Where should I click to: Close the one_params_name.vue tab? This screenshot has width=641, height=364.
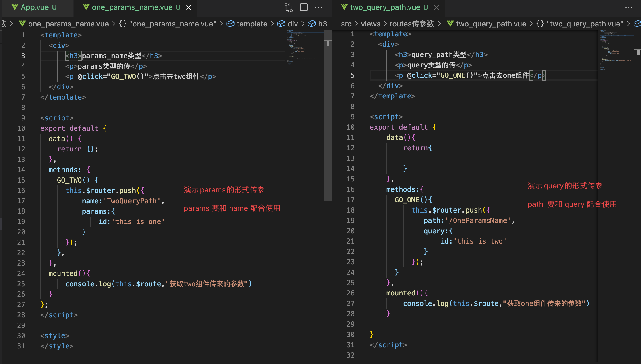[189, 7]
